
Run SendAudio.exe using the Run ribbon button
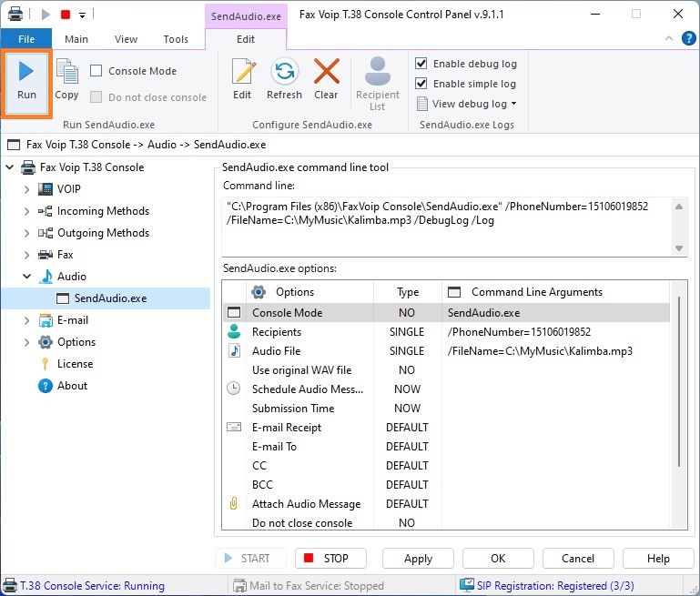point(26,83)
